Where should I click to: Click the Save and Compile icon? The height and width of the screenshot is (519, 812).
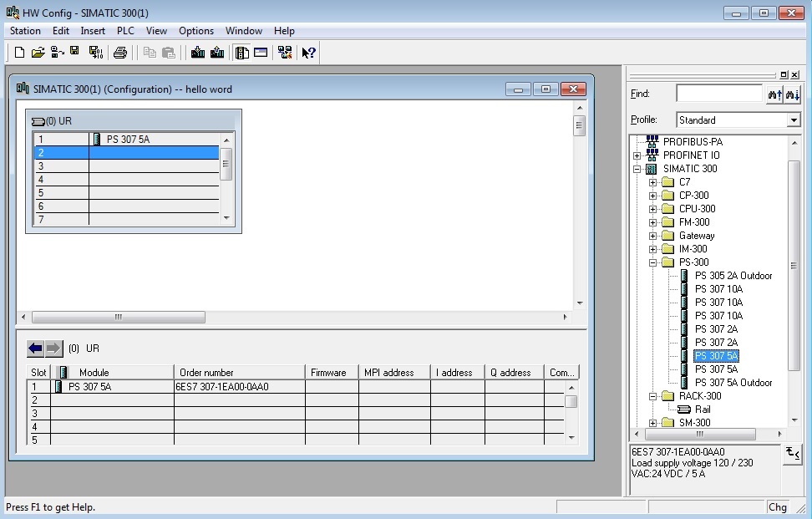pyautogui.click(x=95, y=53)
